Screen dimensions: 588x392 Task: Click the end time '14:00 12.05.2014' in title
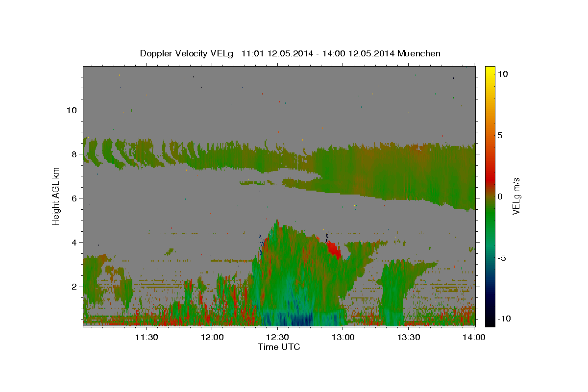pos(359,53)
